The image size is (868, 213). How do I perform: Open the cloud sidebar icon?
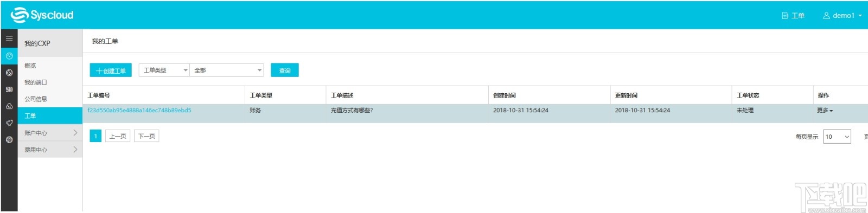[x=9, y=106]
